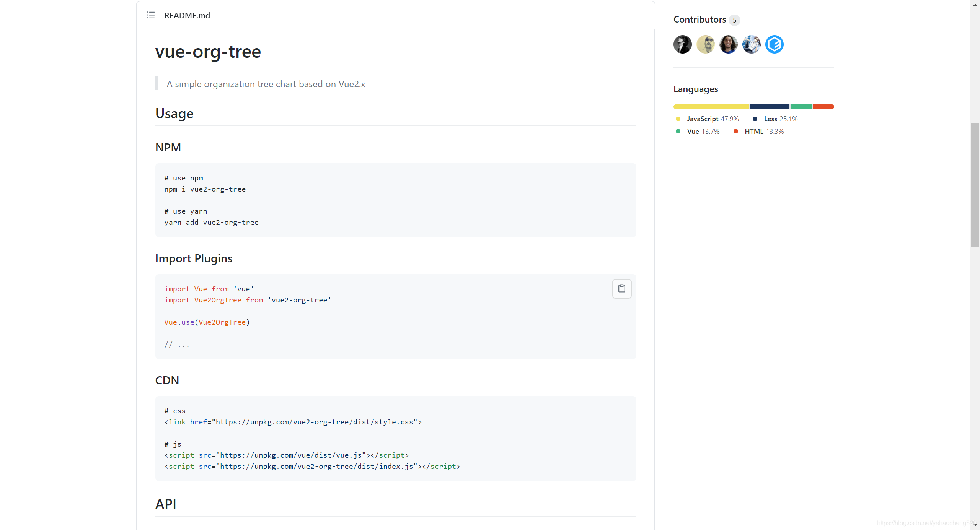Viewport: 980px width, 530px height.
Task: Click the Contributors section heading
Action: (x=700, y=20)
